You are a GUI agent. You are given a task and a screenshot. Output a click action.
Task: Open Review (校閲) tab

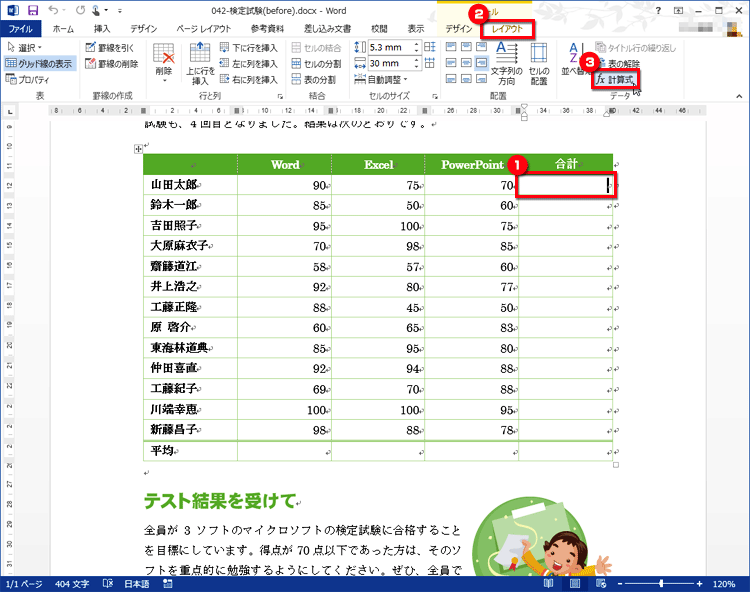click(x=379, y=29)
